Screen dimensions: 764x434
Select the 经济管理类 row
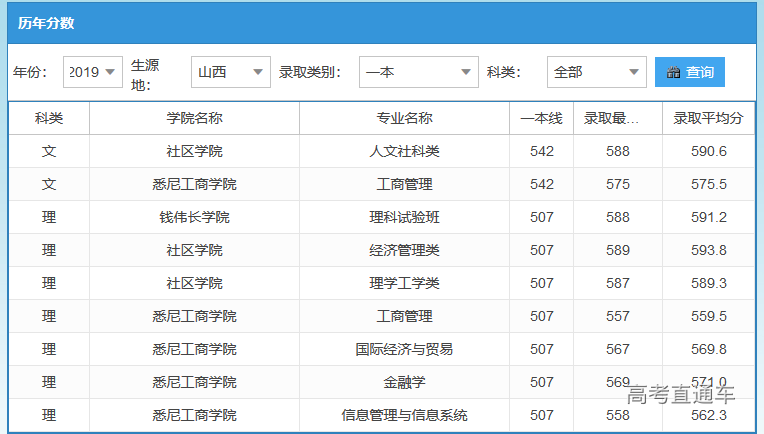pyautogui.click(x=404, y=250)
